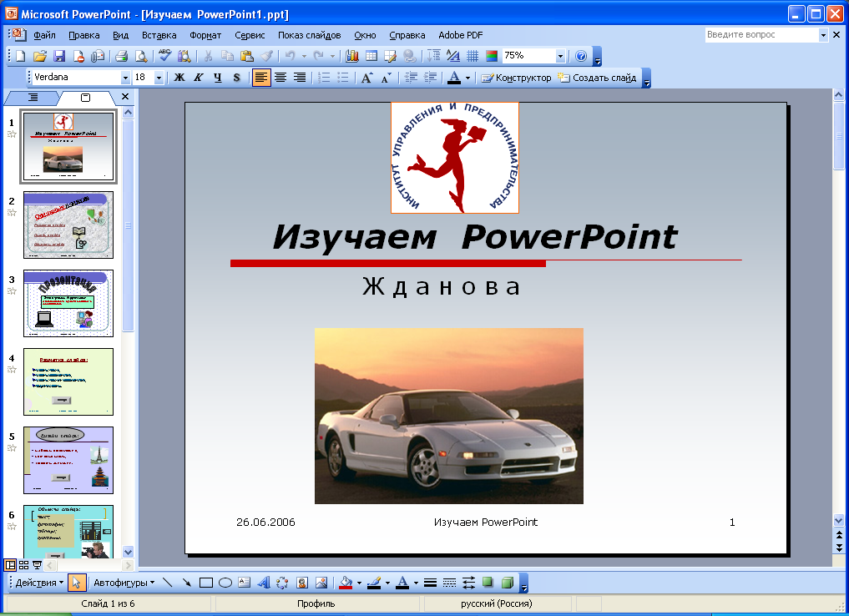Open Microsoft PowerPoint help question mark
849x616 pixels.
point(581,56)
